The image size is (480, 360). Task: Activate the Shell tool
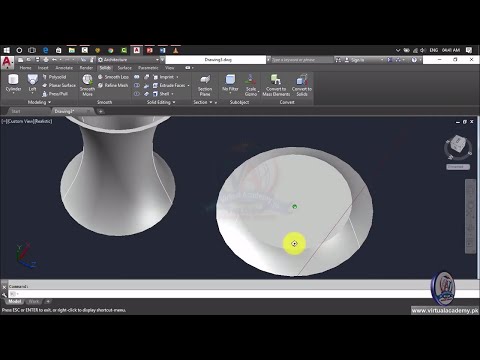[x=161, y=94]
